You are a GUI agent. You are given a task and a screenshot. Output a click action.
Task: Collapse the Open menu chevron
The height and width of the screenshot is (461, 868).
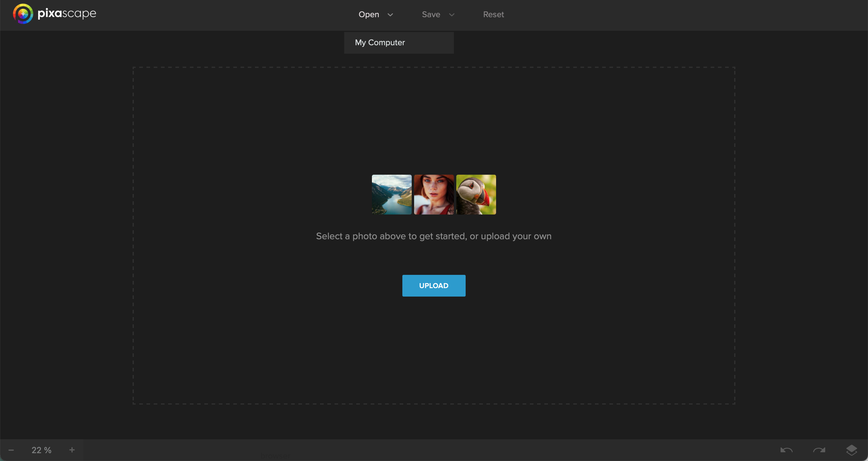pyautogui.click(x=390, y=15)
